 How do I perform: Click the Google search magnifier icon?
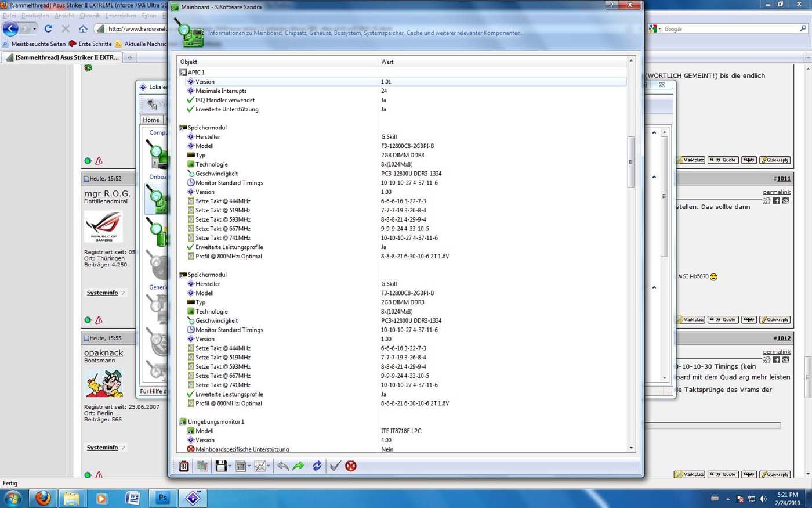click(x=803, y=28)
